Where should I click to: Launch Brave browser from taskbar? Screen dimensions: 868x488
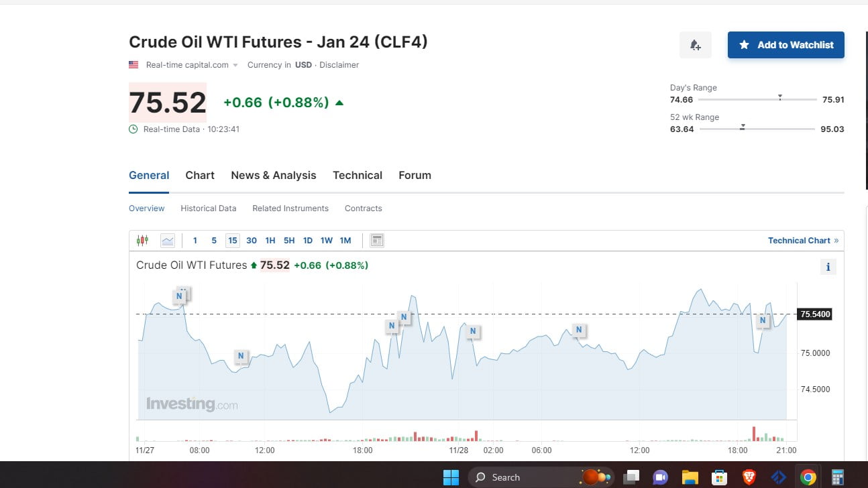pyautogui.click(x=749, y=477)
